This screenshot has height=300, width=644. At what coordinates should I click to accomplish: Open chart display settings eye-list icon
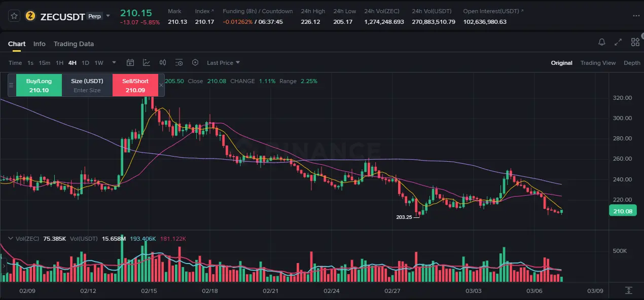point(179,63)
